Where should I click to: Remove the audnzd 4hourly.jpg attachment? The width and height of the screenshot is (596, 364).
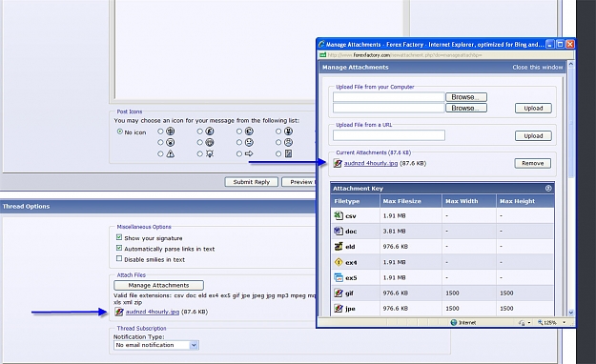click(533, 163)
